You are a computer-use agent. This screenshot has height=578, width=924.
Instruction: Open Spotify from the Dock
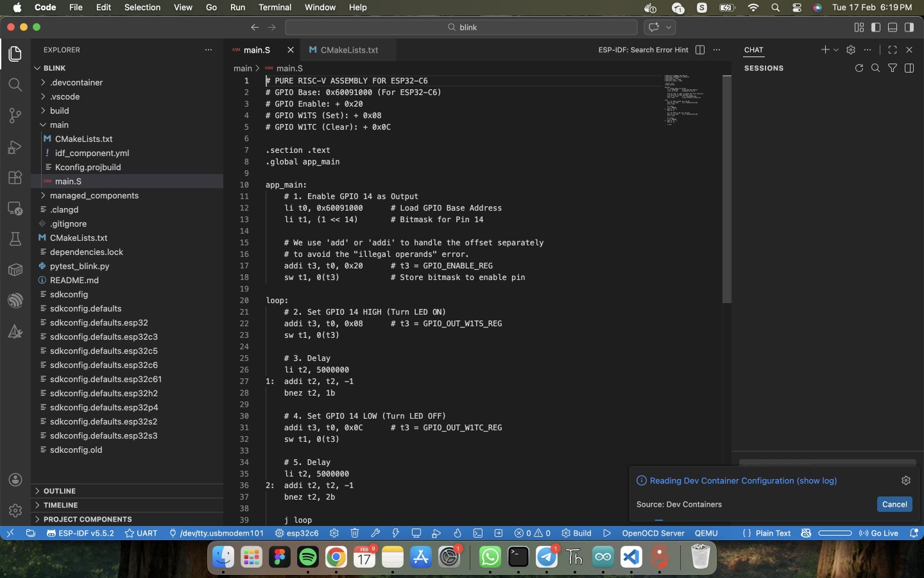click(308, 557)
